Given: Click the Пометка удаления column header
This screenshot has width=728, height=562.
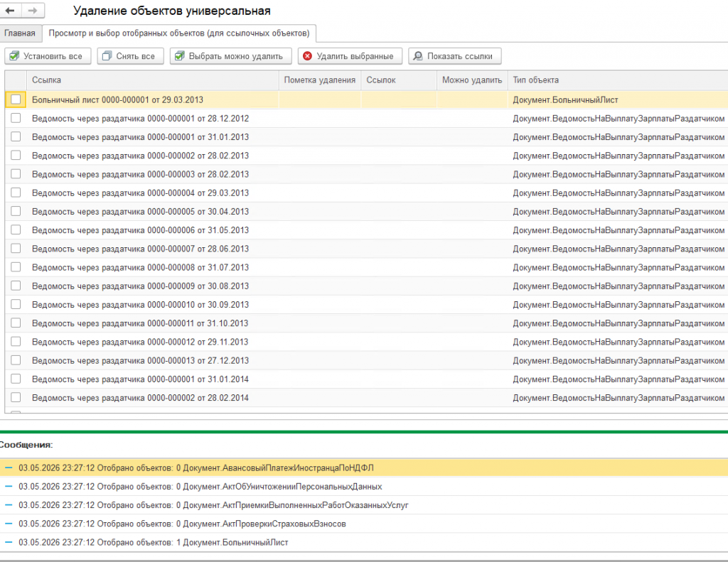Looking at the screenshot, I should point(320,80).
